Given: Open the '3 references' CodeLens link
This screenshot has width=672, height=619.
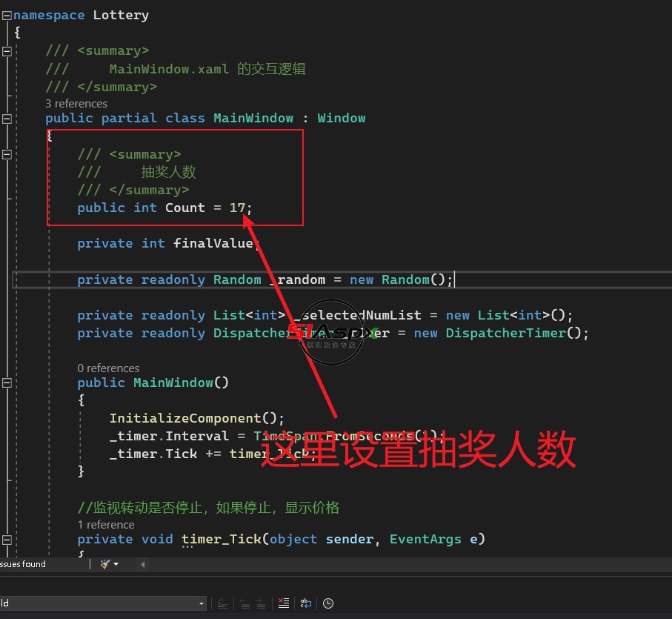Looking at the screenshot, I should [76, 103].
